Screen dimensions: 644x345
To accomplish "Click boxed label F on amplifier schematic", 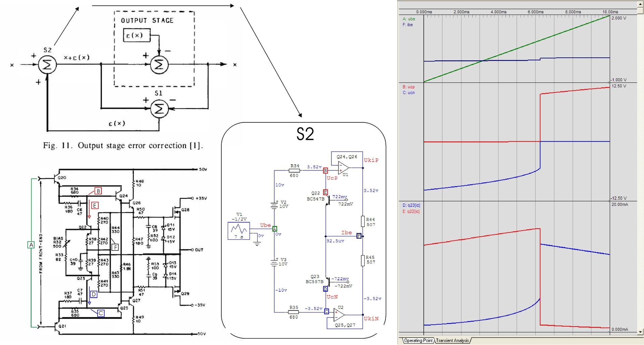I will [115, 247].
